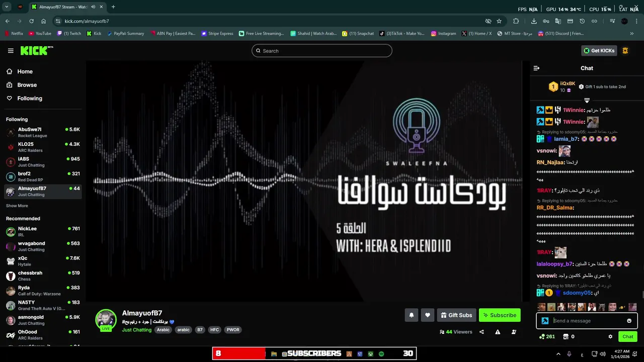Click the Arabic tag with capital A
The image size is (644, 362).
(x=163, y=330)
